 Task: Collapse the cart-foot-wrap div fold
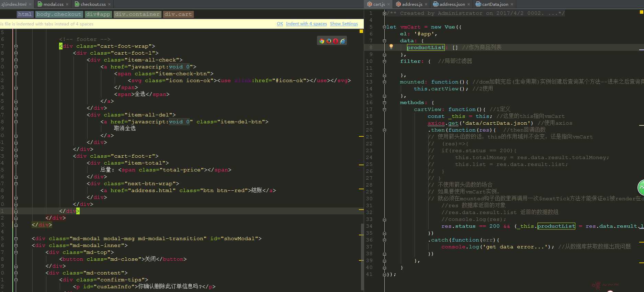16,46
